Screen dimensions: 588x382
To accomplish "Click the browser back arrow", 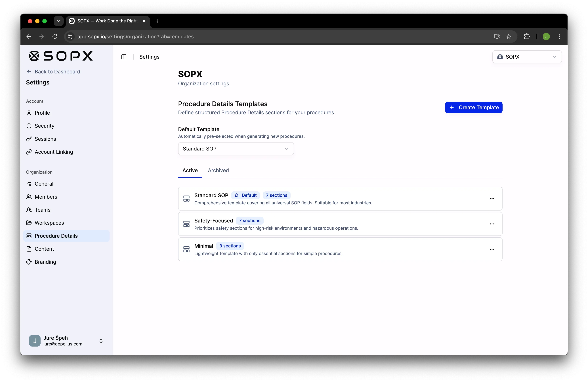I will pyautogui.click(x=29, y=37).
